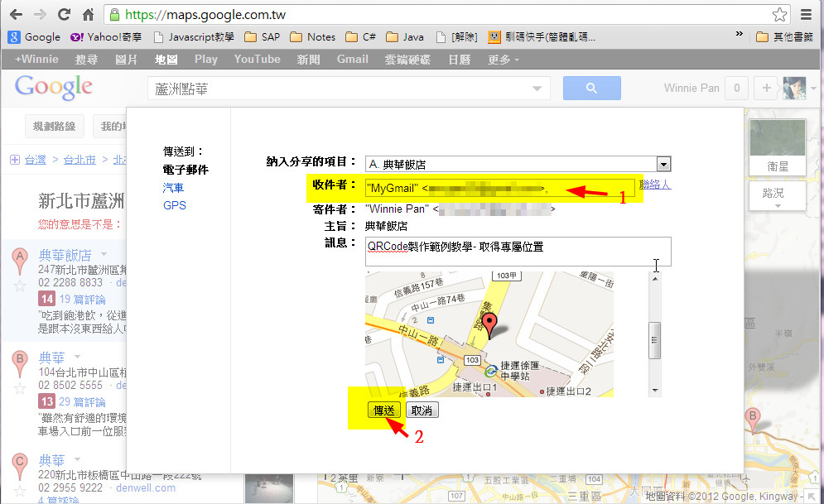The width and height of the screenshot is (824, 504).
Task: Click the 收件者 recipient input field
Action: (499, 188)
